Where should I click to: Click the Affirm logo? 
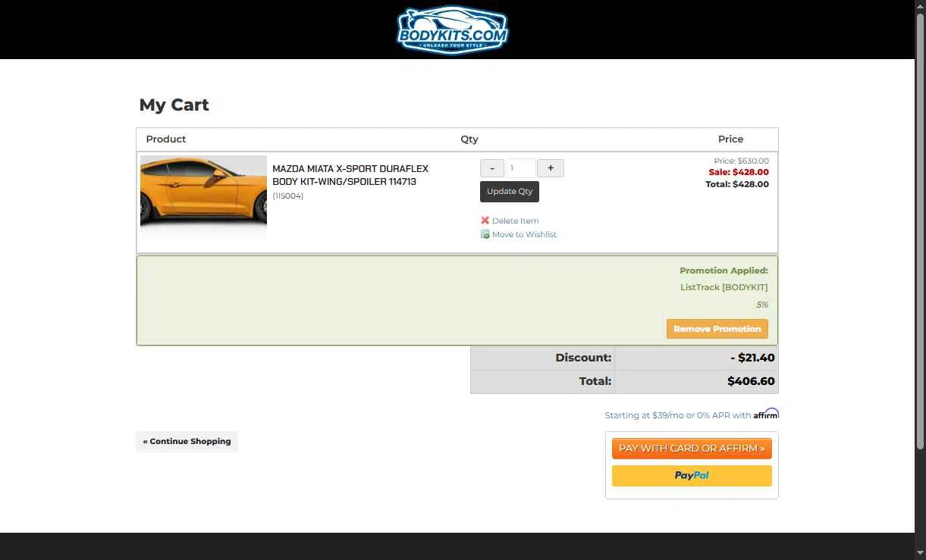766,414
